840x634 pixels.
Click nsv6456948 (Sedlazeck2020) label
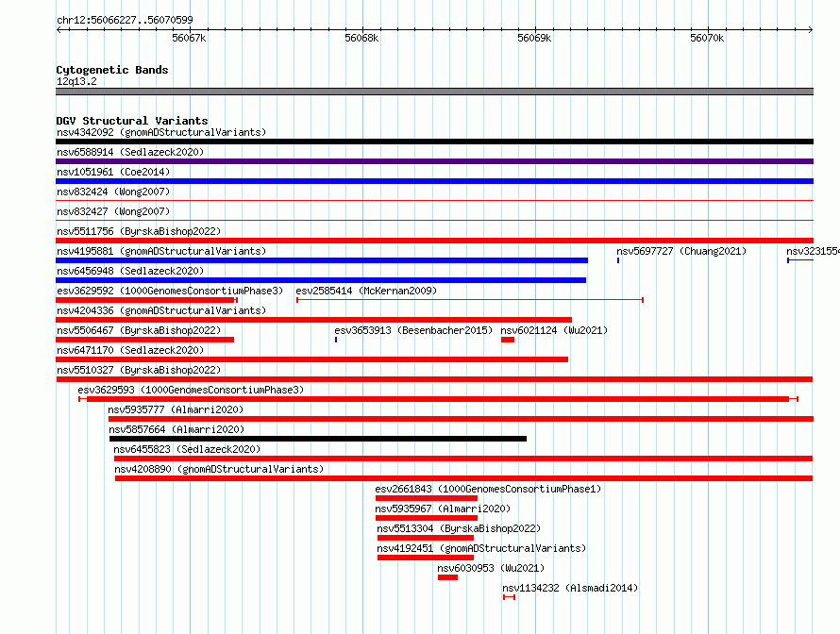(130, 271)
